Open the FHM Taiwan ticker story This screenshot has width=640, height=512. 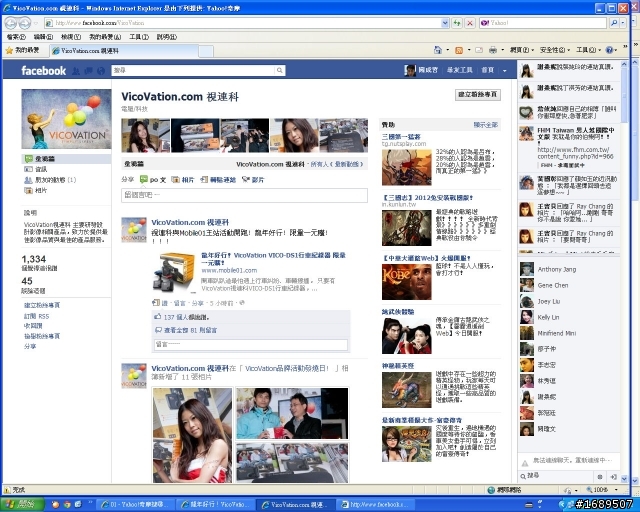[569, 148]
